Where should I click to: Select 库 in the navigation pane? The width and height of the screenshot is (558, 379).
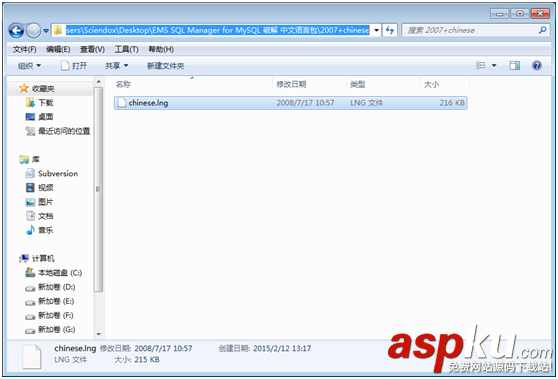(36, 159)
